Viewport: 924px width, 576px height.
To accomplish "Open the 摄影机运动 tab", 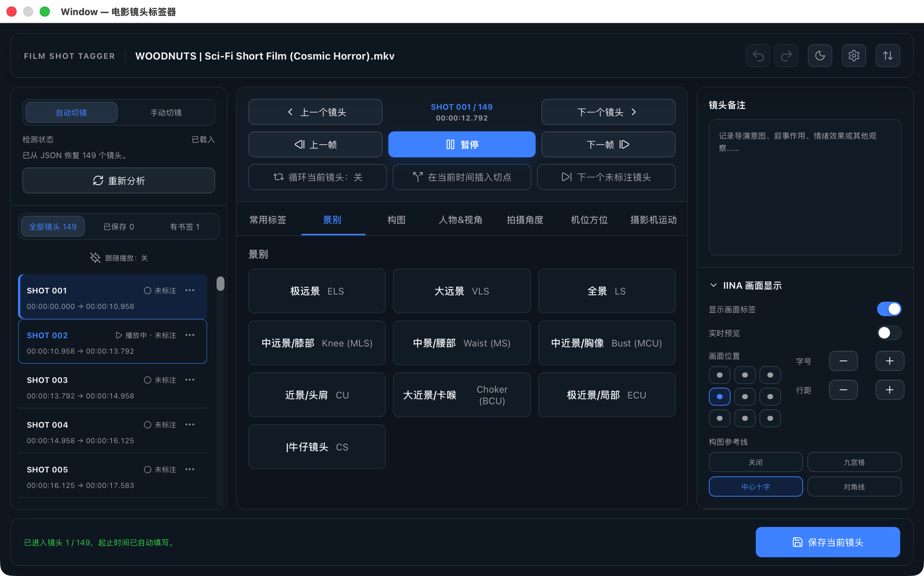I will [653, 220].
